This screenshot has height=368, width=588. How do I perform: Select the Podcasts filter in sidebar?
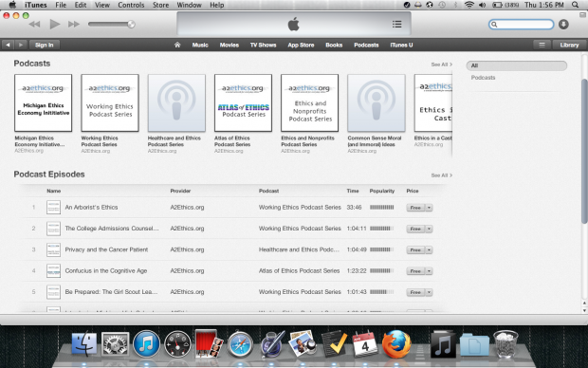[483, 78]
